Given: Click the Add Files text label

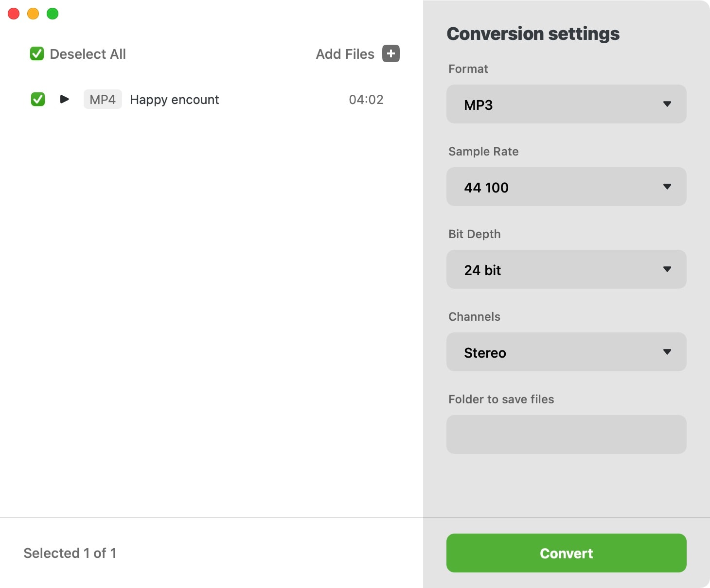Looking at the screenshot, I should coord(345,54).
